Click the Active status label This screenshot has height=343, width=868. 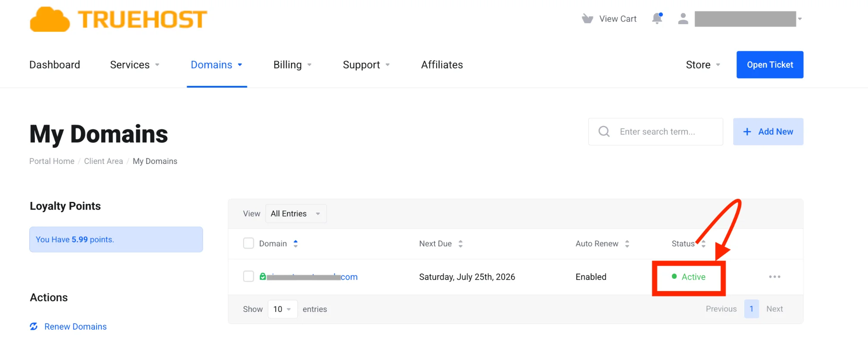693,277
